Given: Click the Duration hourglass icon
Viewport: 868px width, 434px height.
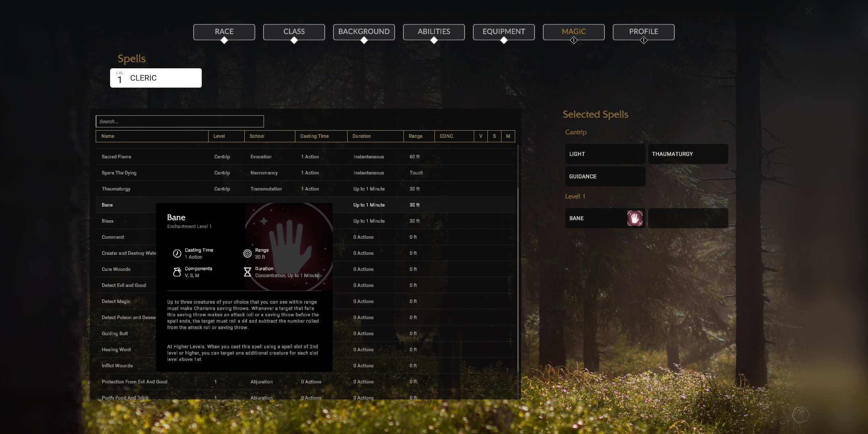Looking at the screenshot, I should coord(248,272).
